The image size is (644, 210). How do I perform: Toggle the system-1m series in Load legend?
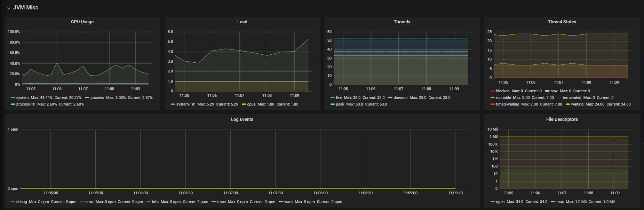[186, 104]
